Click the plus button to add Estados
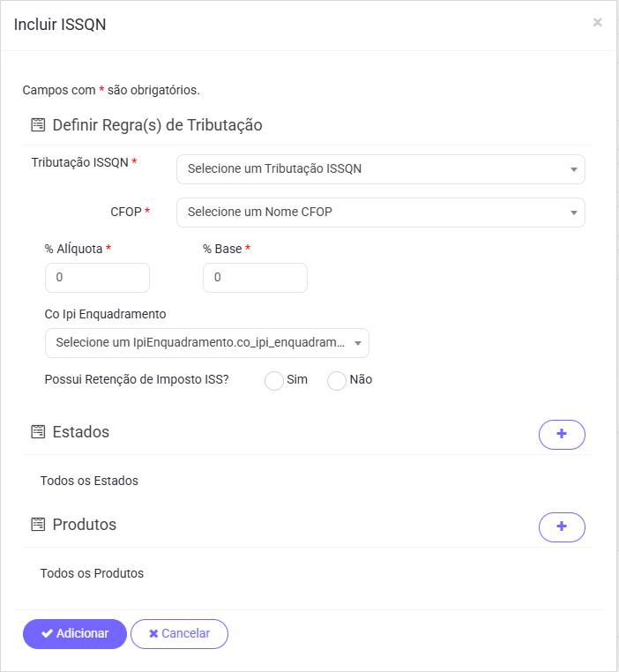619x672 pixels. (562, 435)
